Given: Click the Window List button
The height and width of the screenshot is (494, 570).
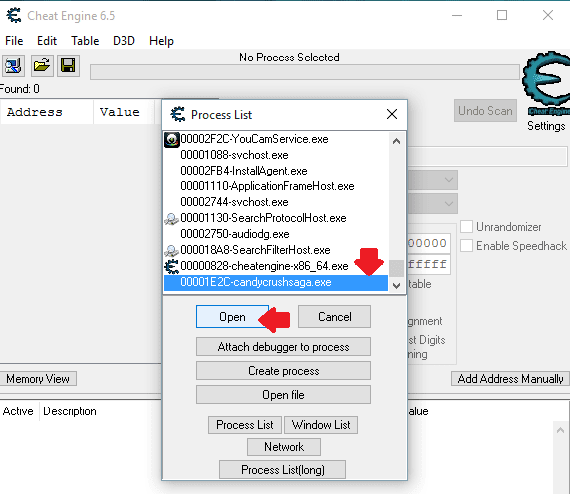Looking at the screenshot, I should [x=321, y=425].
